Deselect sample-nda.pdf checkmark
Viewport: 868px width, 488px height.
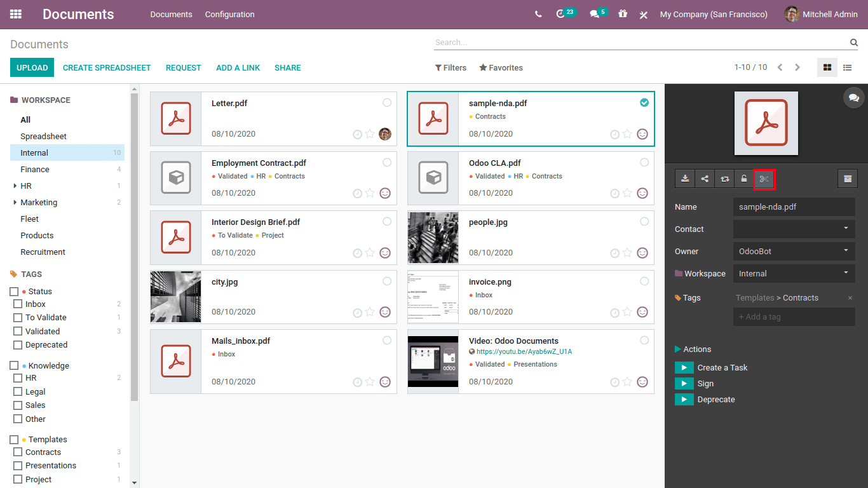(x=644, y=102)
